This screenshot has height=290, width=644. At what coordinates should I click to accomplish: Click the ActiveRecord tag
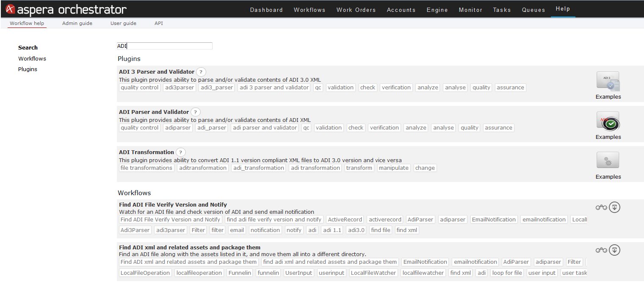[345, 220]
